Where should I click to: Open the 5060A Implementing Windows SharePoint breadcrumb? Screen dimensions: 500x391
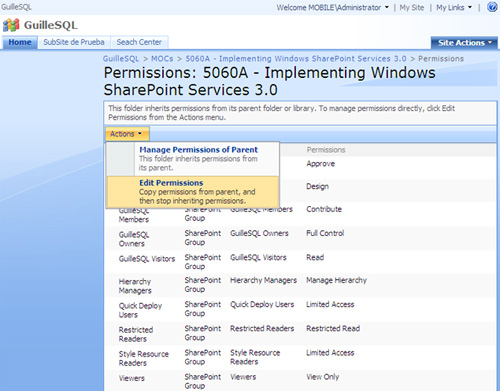(296, 59)
